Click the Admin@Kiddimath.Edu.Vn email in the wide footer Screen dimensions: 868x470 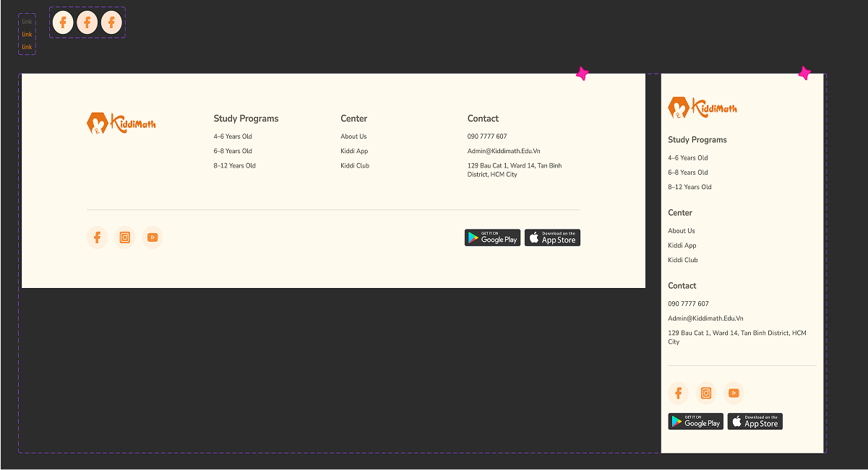click(504, 151)
